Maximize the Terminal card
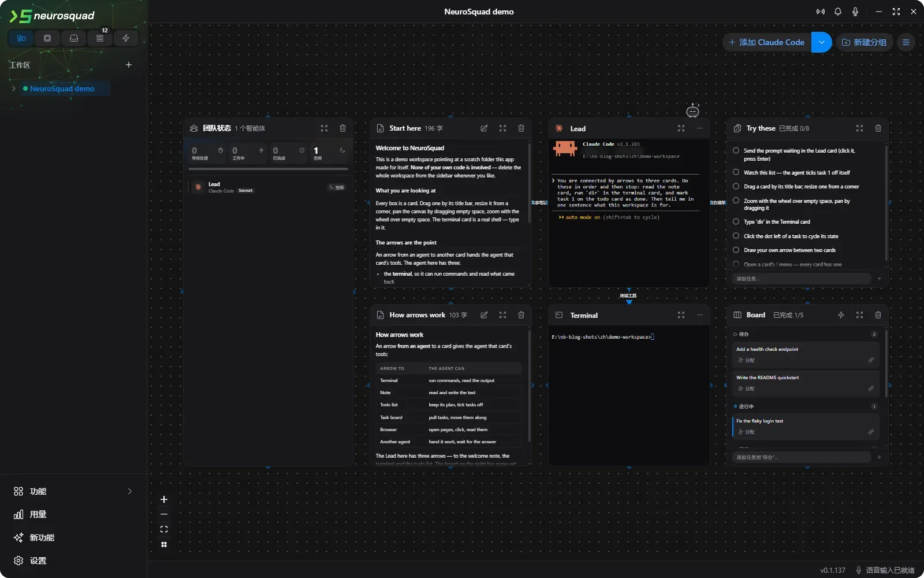 (681, 315)
